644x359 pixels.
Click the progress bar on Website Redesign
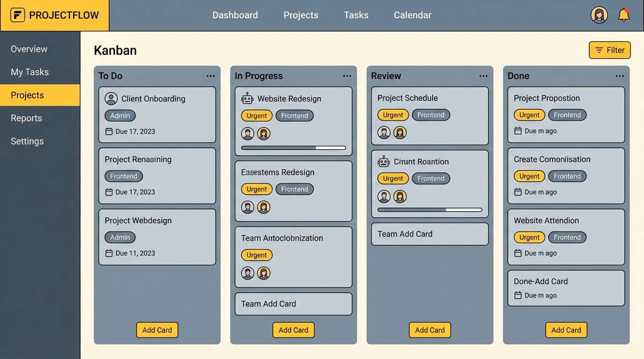pos(293,148)
